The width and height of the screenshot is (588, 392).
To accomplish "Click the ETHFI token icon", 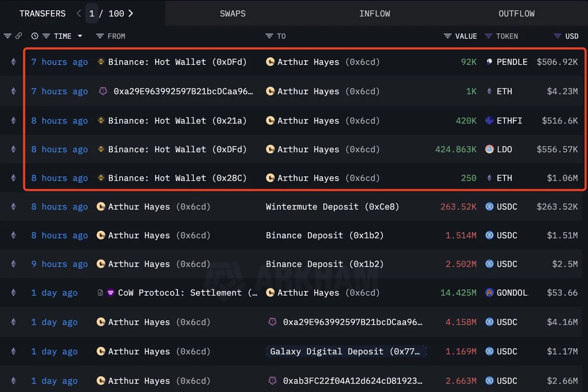I will tap(489, 121).
